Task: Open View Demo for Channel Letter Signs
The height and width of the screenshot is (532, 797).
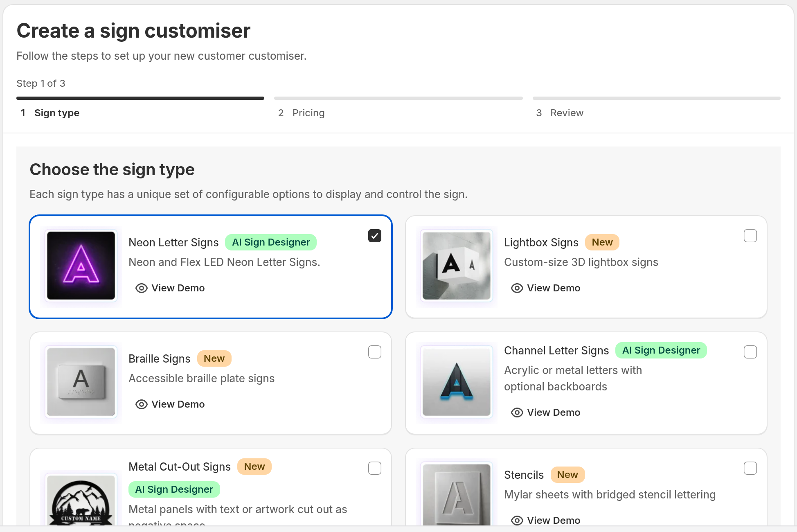Action: [x=546, y=413]
